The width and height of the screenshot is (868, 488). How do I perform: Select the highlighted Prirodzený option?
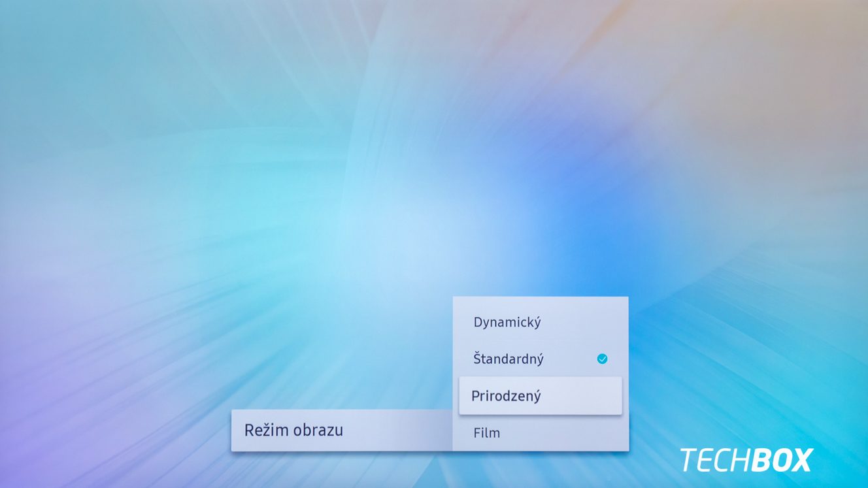[541, 395]
